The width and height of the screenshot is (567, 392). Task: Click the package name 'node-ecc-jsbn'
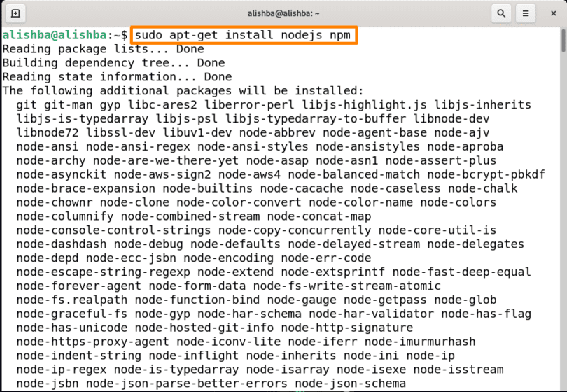click(131, 258)
